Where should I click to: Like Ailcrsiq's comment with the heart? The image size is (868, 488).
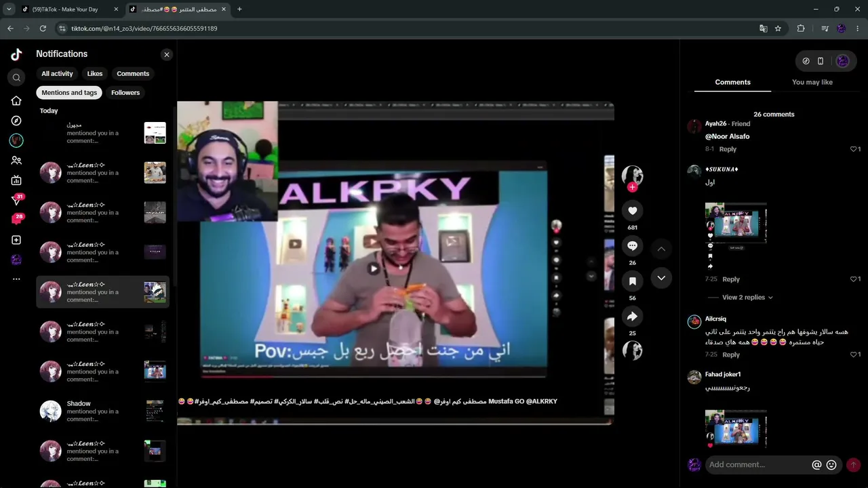854,355
